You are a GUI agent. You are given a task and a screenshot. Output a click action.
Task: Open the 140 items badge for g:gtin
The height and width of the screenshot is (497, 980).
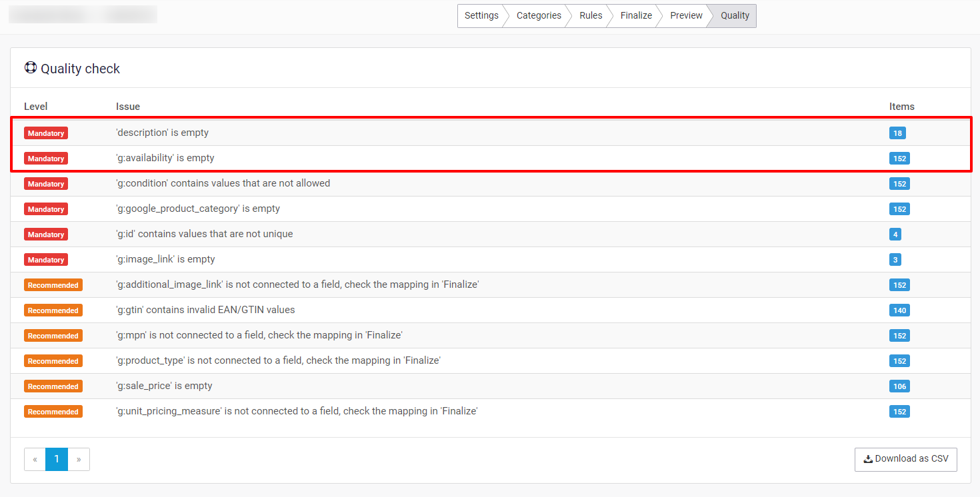click(899, 310)
